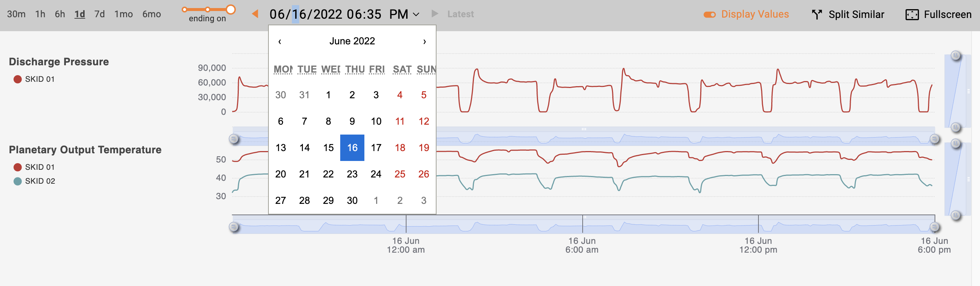Viewport: 980px width, 286px height.
Task: Choose June 10 in the calendar
Action: pos(376,121)
